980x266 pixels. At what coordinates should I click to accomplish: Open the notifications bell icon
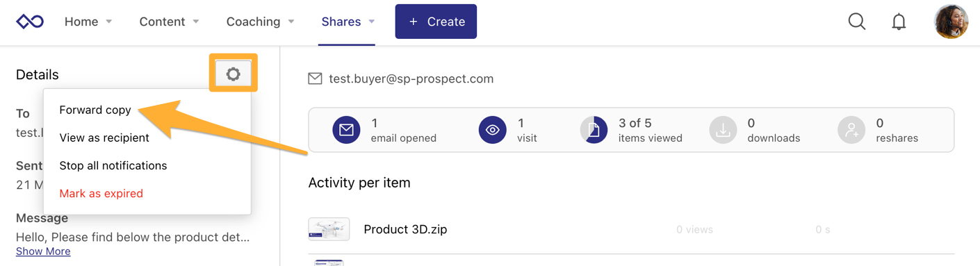click(x=899, y=22)
